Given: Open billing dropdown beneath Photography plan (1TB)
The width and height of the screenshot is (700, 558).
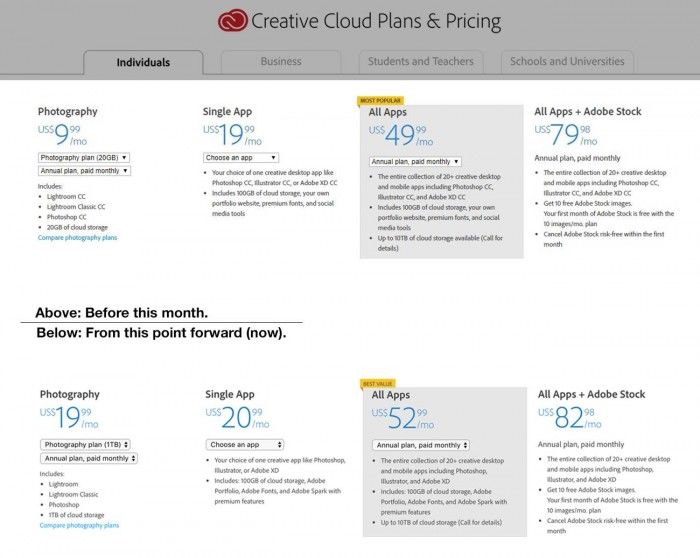Looking at the screenshot, I should pyautogui.click(x=88, y=458).
